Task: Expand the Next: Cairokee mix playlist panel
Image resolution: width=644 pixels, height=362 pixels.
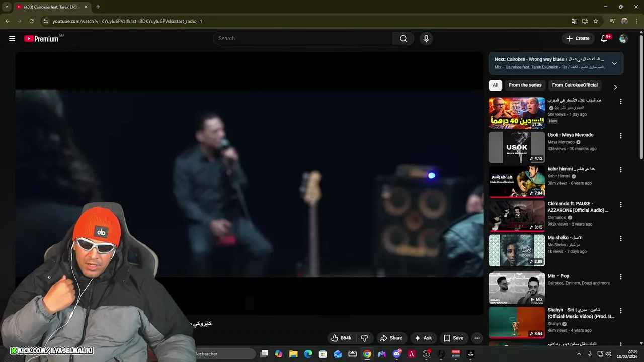Action: pyautogui.click(x=614, y=63)
